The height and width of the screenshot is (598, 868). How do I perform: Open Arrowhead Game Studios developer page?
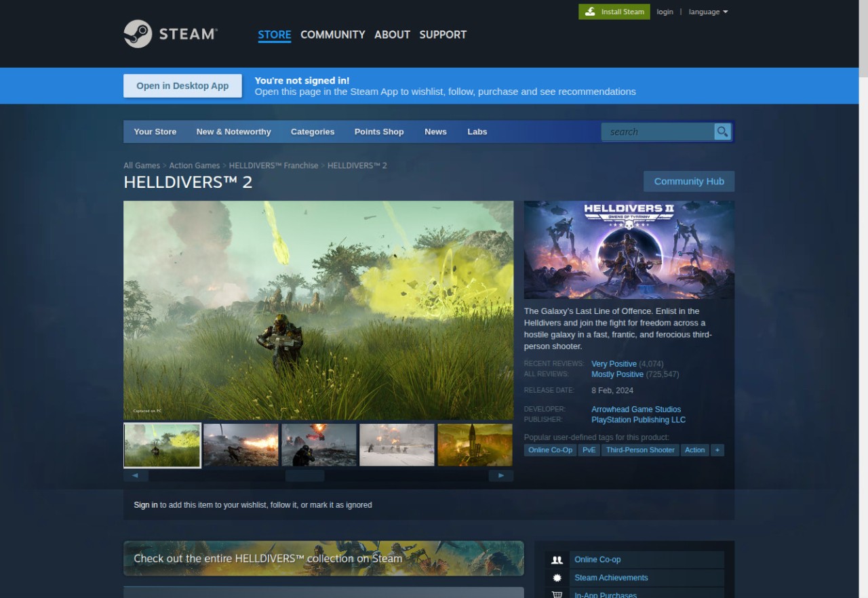point(636,409)
